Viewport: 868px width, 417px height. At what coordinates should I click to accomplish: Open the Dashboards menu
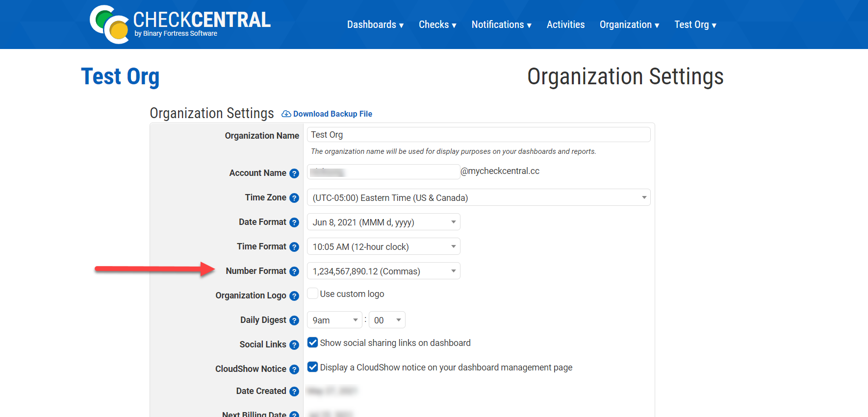coord(375,25)
